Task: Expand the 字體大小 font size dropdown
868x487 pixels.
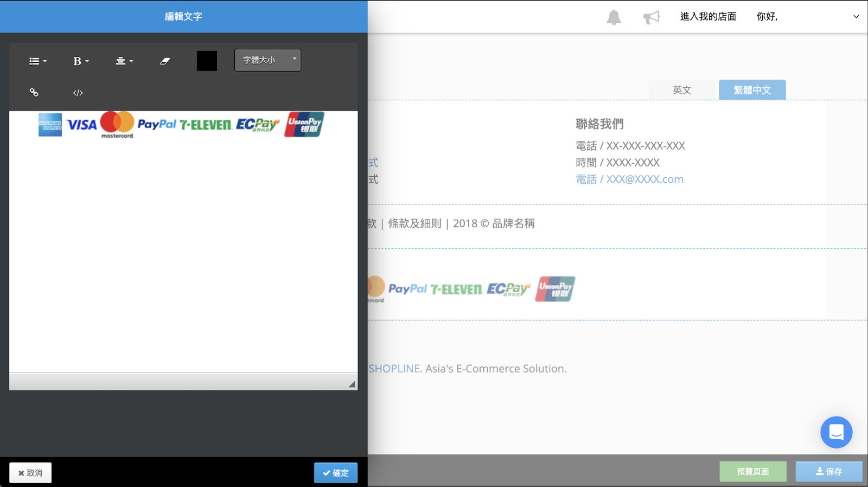Action: click(x=267, y=60)
